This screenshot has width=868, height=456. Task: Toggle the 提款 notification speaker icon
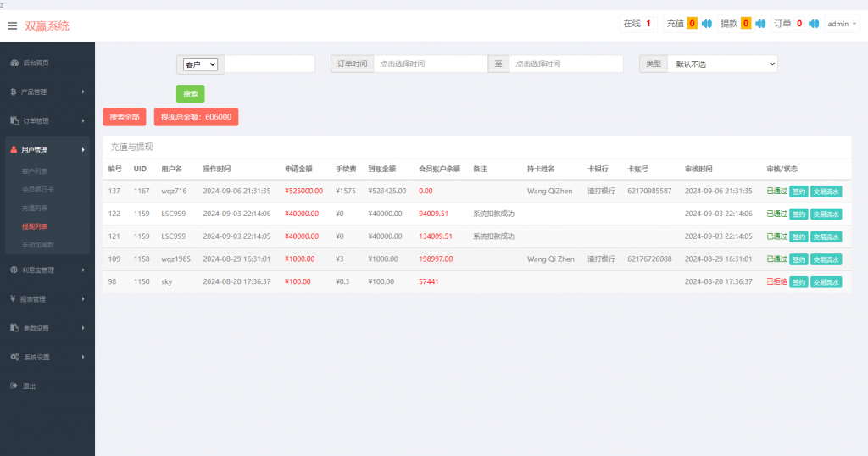point(760,24)
